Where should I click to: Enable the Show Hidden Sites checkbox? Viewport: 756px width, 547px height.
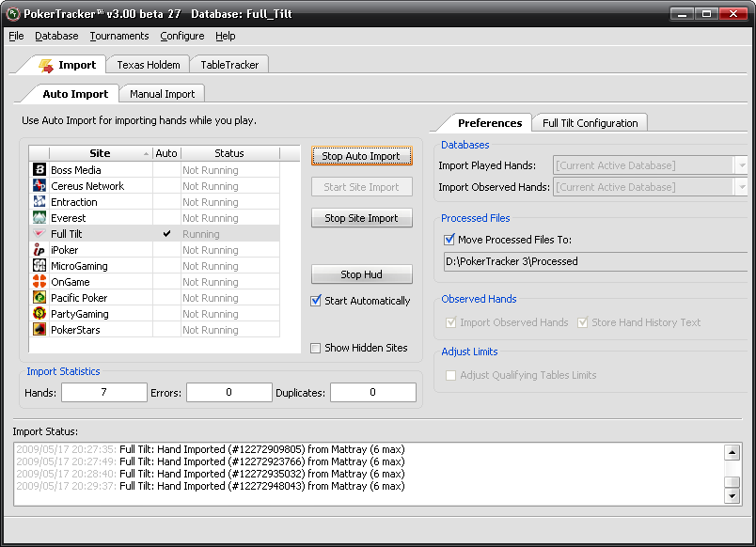pos(317,348)
